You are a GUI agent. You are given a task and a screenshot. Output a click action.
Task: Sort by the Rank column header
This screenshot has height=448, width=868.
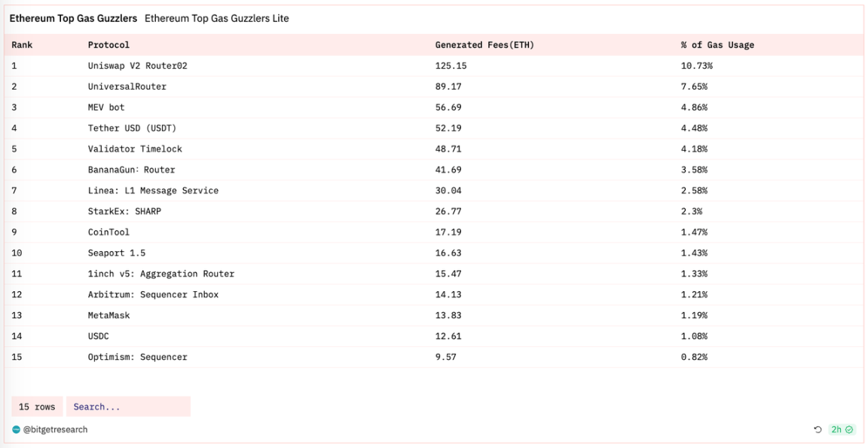pyautogui.click(x=22, y=45)
